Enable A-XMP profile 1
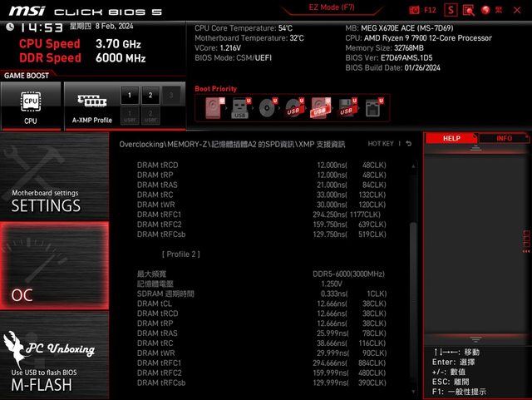532x400 pixels. tap(129, 96)
